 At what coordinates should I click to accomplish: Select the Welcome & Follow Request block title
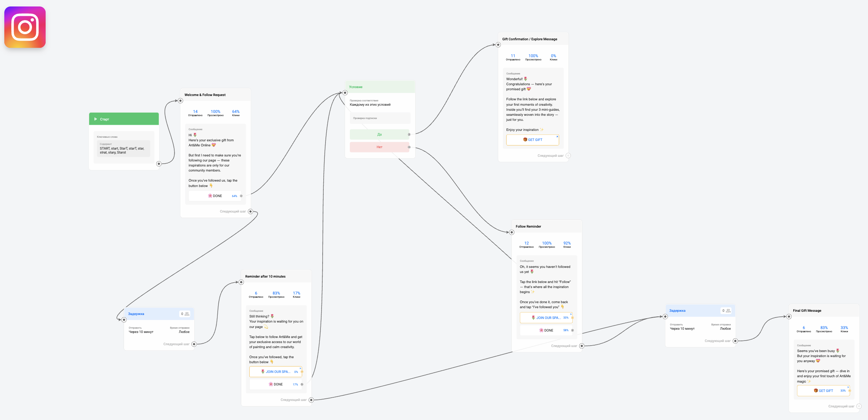[205, 95]
